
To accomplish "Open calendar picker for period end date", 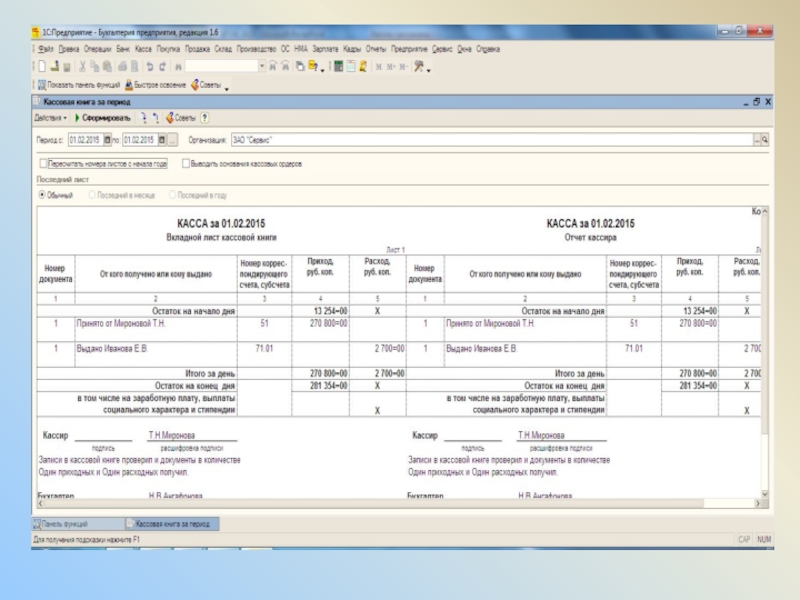I will point(161,140).
